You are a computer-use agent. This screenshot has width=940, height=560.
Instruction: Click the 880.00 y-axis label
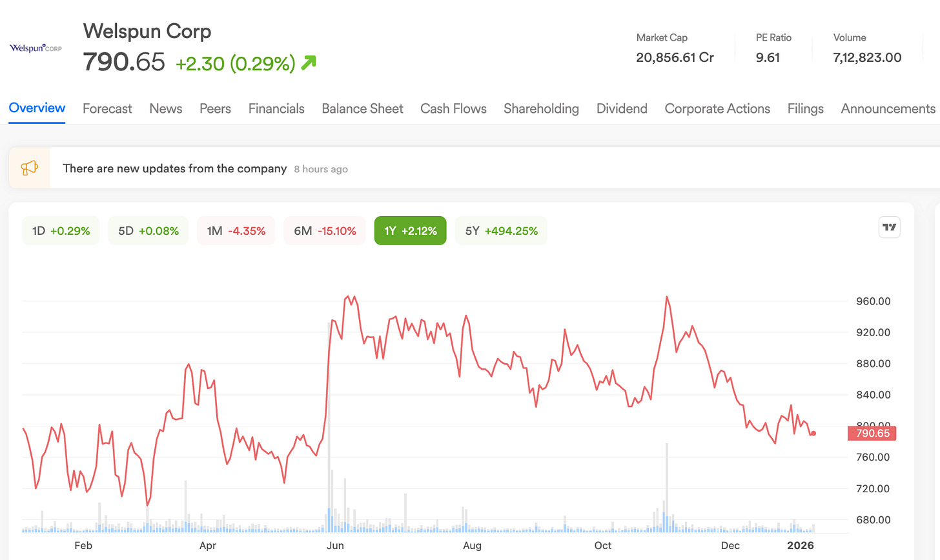point(873,363)
